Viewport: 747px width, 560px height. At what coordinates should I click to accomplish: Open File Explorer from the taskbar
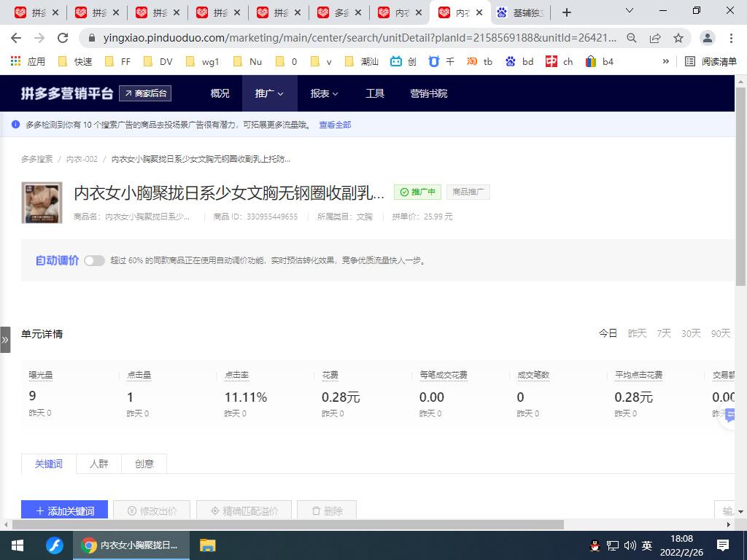[208, 545]
